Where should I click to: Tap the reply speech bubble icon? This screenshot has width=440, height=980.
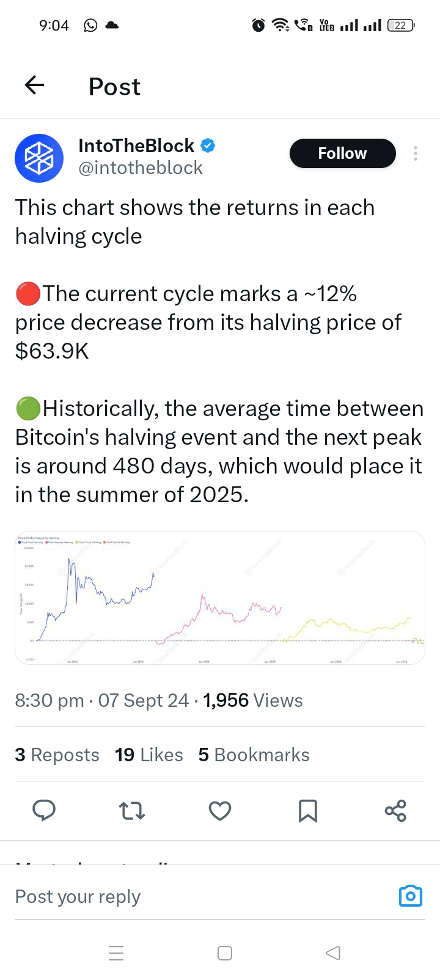(44, 810)
